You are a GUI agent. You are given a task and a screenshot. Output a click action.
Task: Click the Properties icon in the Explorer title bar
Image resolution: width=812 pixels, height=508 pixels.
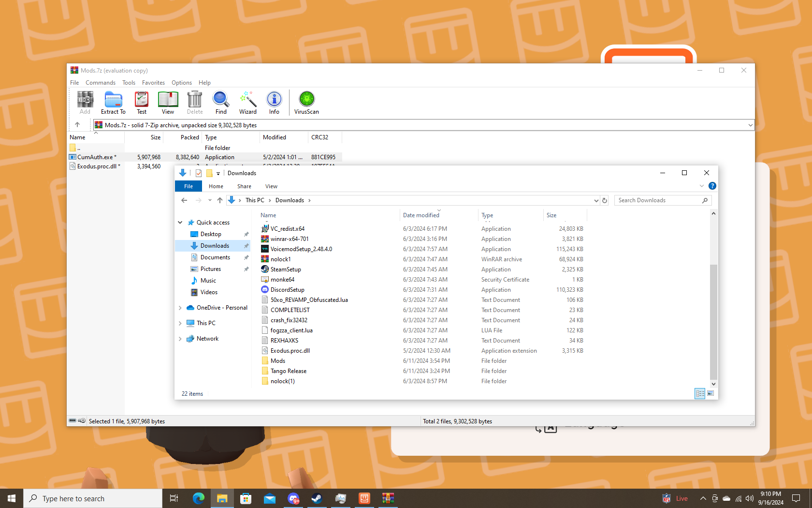(x=199, y=173)
